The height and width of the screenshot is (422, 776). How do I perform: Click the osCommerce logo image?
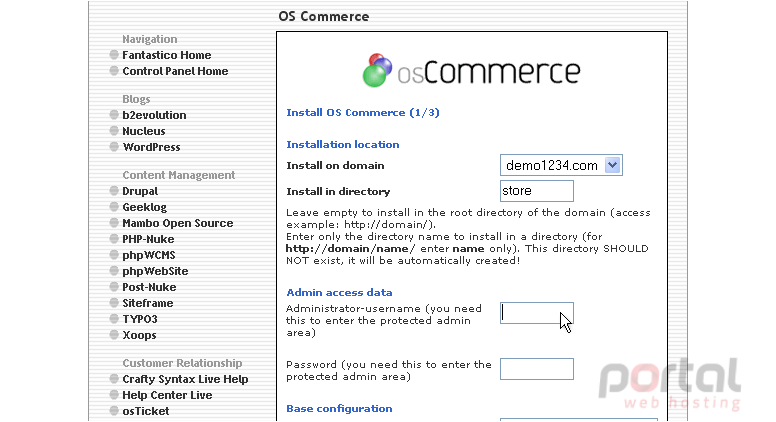point(471,70)
